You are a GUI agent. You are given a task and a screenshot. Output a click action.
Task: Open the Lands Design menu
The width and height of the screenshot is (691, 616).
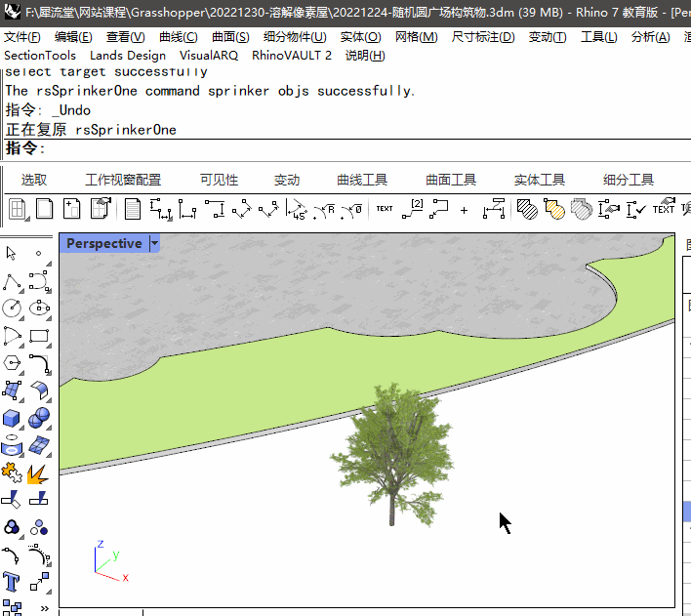(128, 56)
